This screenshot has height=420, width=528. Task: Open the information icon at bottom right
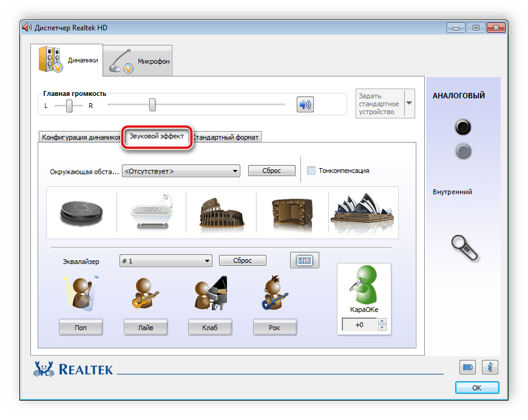point(490,367)
